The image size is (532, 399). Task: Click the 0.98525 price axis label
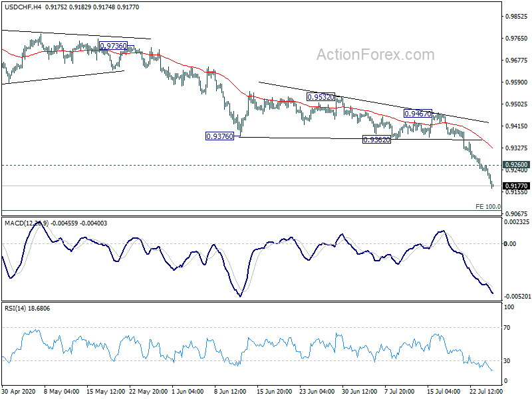517,16
